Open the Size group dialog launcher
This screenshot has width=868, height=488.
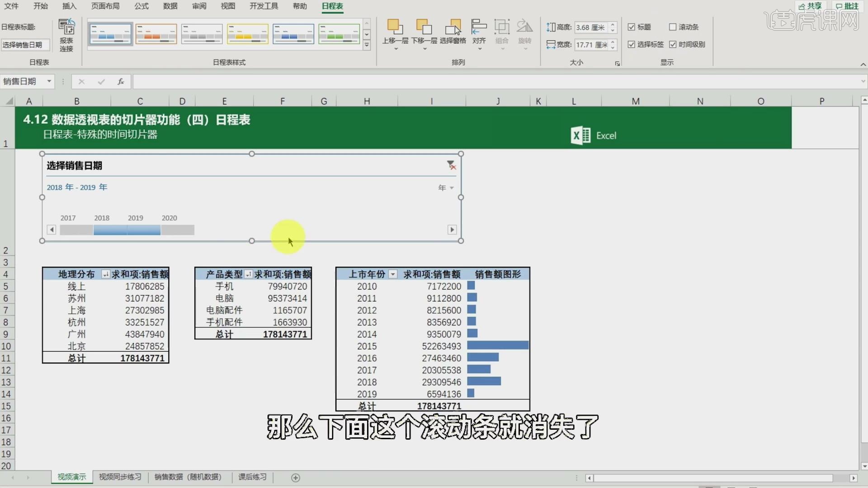coord(617,64)
